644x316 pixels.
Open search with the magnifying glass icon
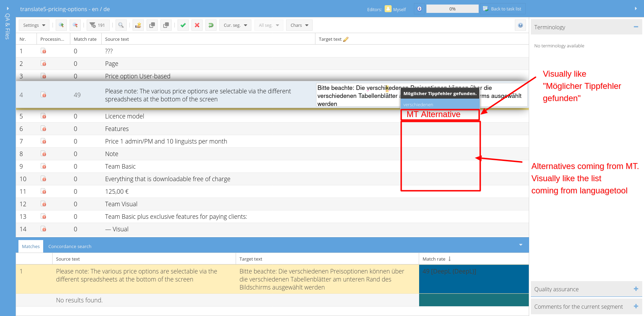click(121, 25)
